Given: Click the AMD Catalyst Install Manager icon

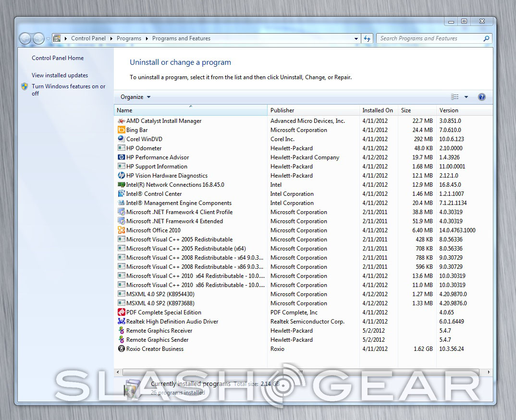Looking at the screenshot, I should (122, 121).
